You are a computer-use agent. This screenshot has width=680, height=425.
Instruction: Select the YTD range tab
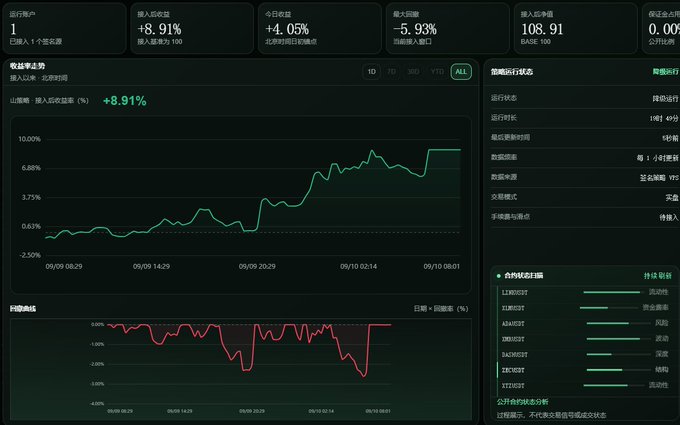437,72
